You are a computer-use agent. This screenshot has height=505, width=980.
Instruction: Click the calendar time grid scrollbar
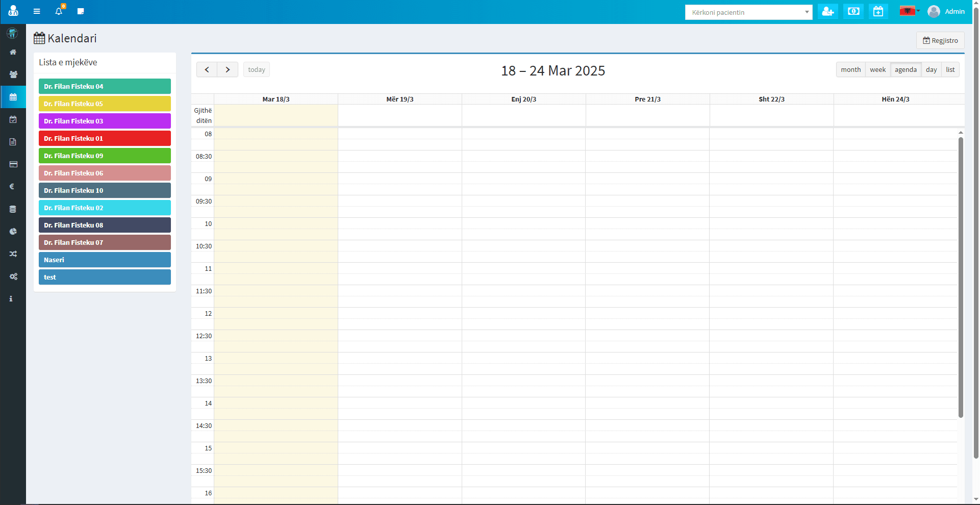point(961,277)
